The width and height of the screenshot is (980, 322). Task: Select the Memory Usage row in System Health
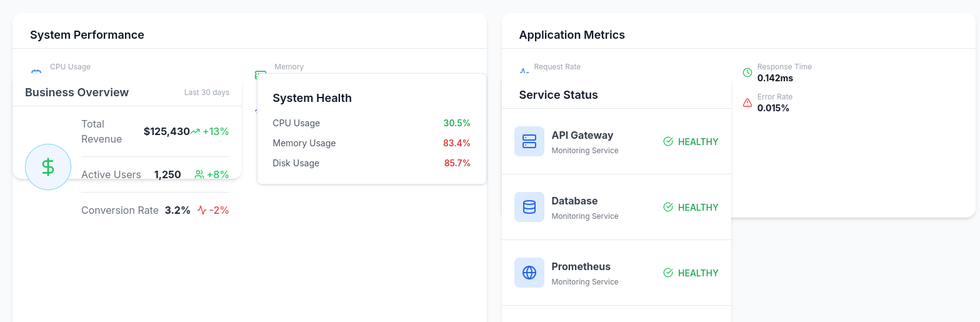tap(371, 143)
